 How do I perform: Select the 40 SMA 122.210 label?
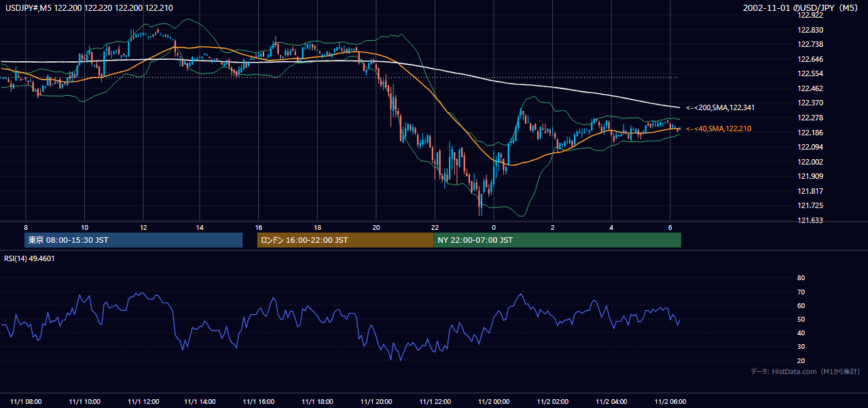click(719, 129)
